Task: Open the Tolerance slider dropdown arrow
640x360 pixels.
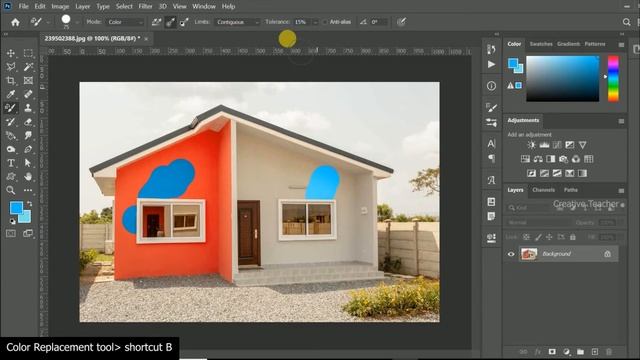Action: (x=315, y=22)
